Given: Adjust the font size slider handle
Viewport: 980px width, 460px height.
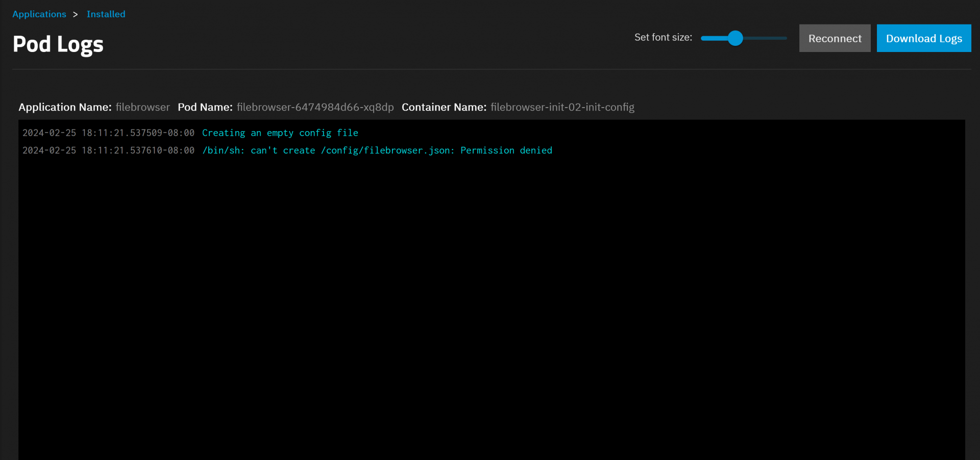Looking at the screenshot, I should (735, 38).
